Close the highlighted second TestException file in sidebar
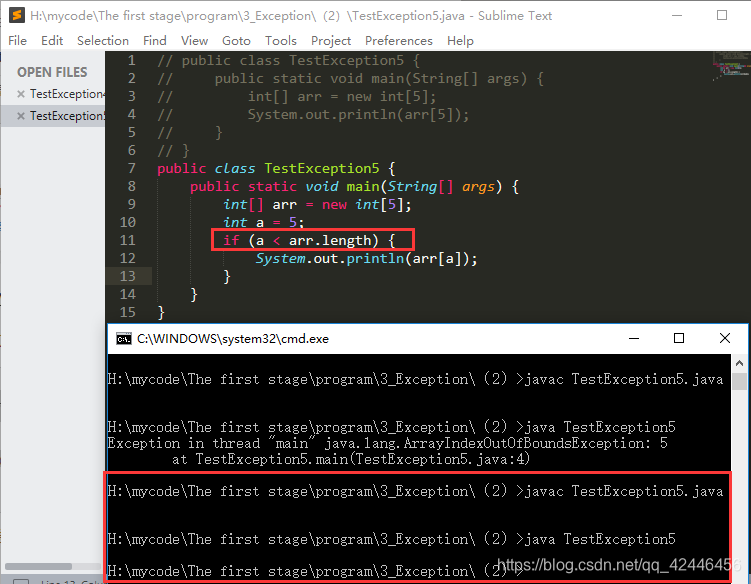The height and width of the screenshot is (584, 751). click(21, 116)
